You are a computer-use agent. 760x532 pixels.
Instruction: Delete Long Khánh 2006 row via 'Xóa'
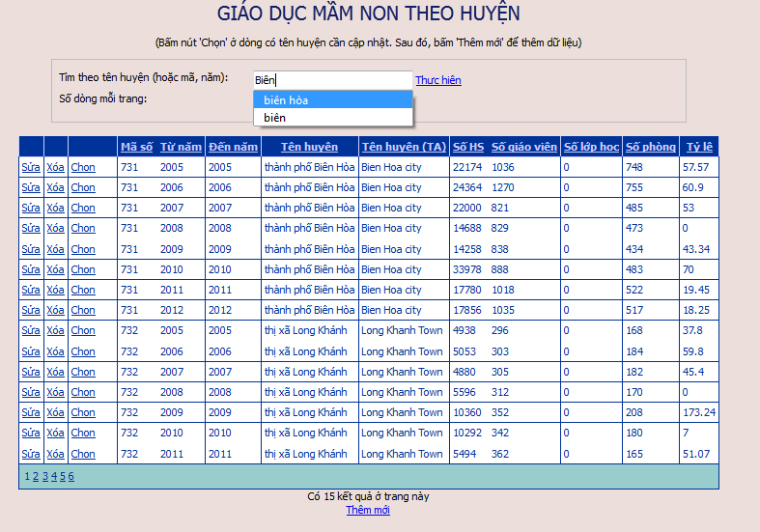click(x=55, y=351)
